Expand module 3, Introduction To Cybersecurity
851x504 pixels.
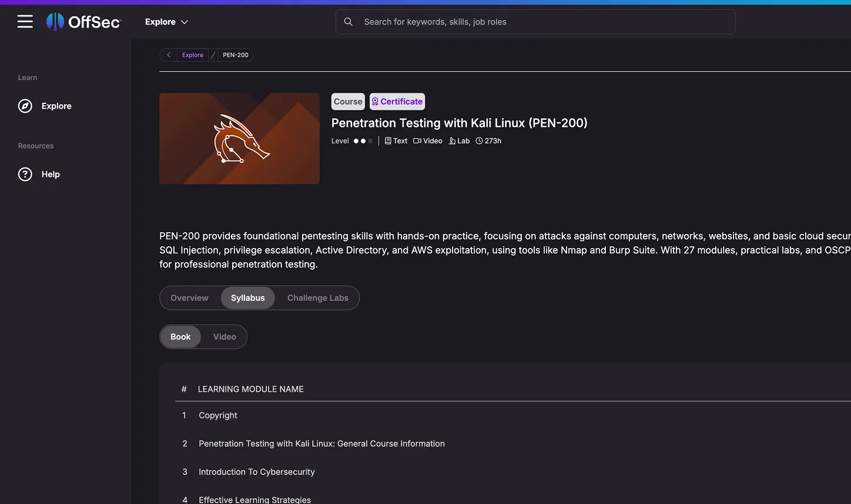click(257, 472)
